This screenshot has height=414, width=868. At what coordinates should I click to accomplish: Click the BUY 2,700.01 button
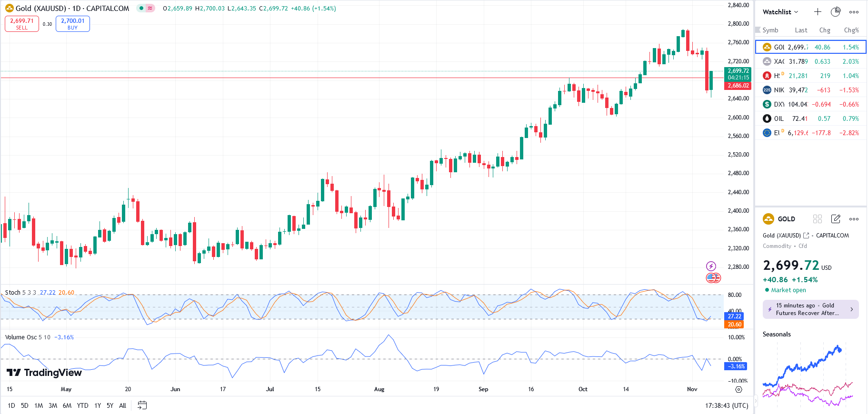(x=72, y=24)
